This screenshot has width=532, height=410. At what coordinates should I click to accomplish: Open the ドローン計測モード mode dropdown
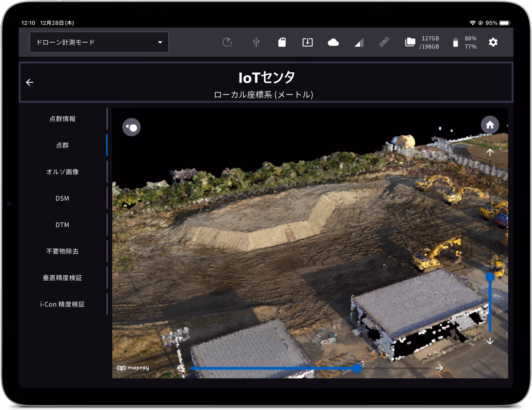pyautogui.click(x=99, y=42)
